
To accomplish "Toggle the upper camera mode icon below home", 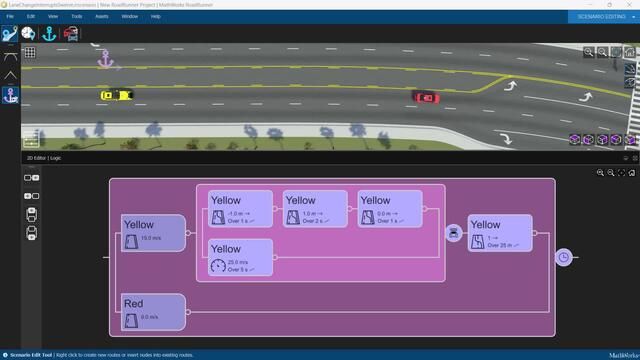I will coord(630,69).
